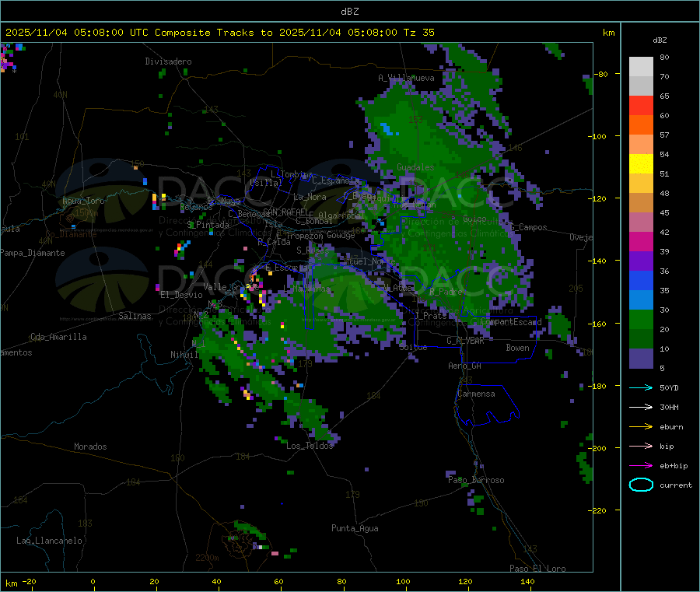
Task: Click the dBZ title at top
Action: click(x=349, y=12)
